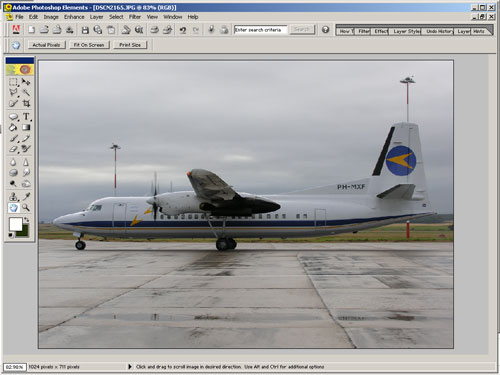
Task: Open the Layer Styles palette tab
Action: pos(406,31)
